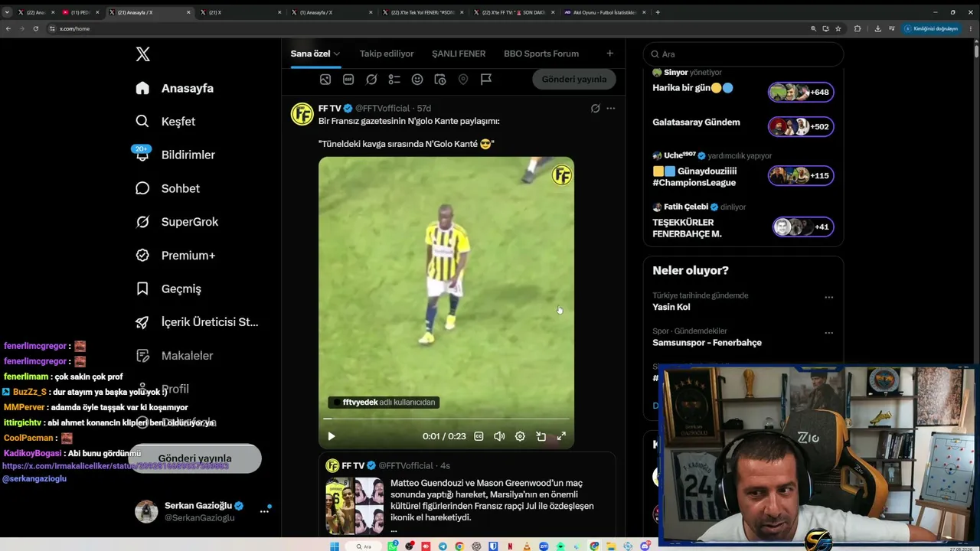Click the sidebar Gönderi yayınla button

[x=195, y=458]
